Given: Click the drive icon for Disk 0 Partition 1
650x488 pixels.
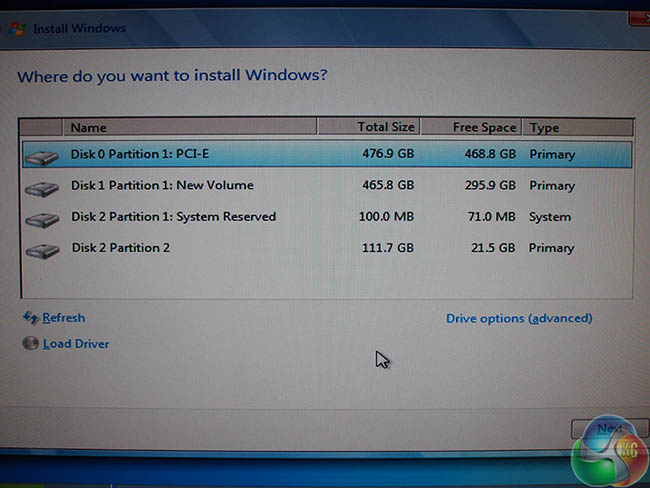Looking at the screenshot, I should tap(41, 158).
